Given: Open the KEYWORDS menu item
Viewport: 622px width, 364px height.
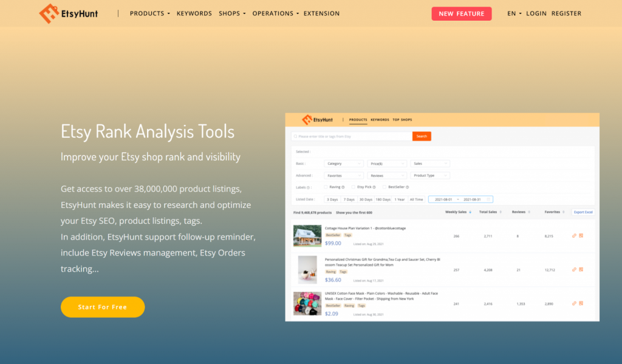Looking at the screenshot, I should [x=194, y=13].
